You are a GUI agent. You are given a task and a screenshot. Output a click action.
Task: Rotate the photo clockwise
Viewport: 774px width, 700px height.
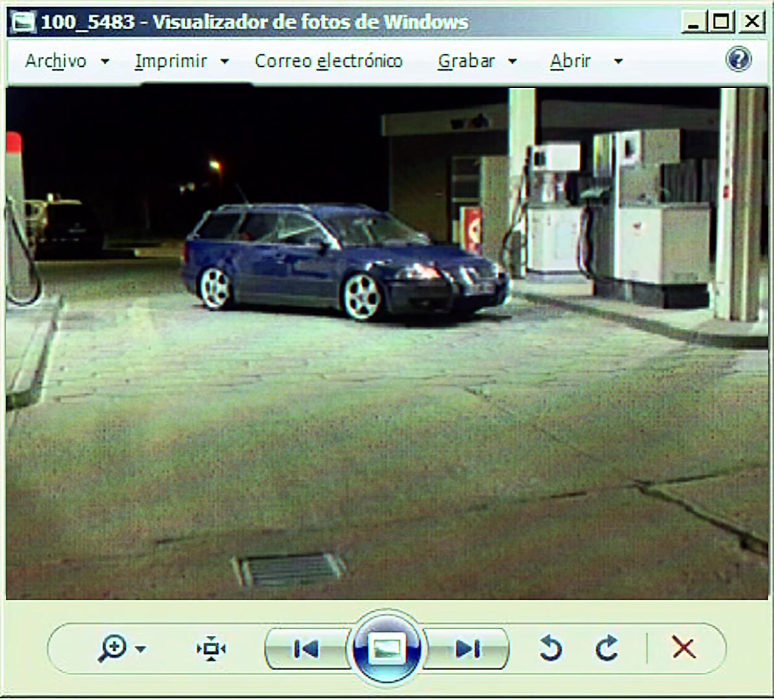click(x=607, y=648)
